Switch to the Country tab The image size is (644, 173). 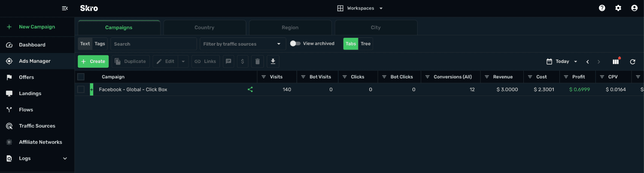[204, 28]
